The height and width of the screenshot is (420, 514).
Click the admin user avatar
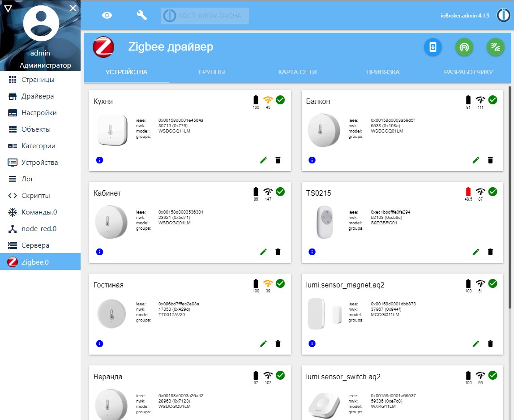41,23
